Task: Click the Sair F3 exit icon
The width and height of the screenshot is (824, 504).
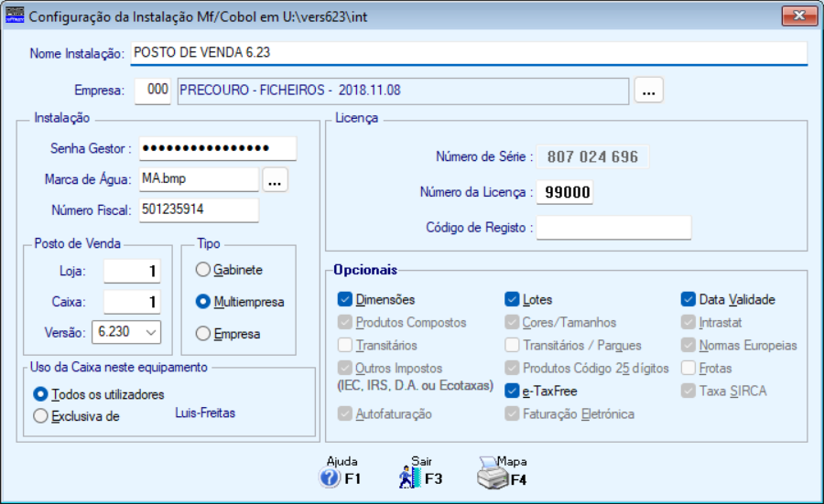Action: [408, 477]
